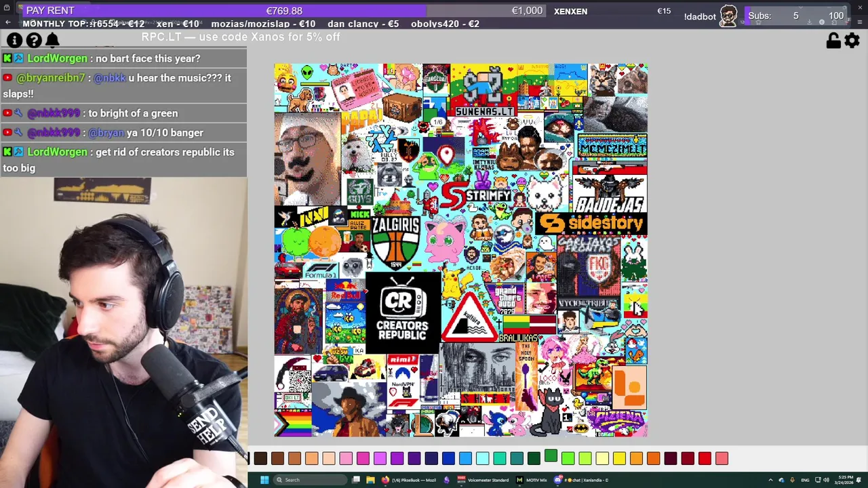Expand the system tray hidden icons chevron

pos(770,480)
